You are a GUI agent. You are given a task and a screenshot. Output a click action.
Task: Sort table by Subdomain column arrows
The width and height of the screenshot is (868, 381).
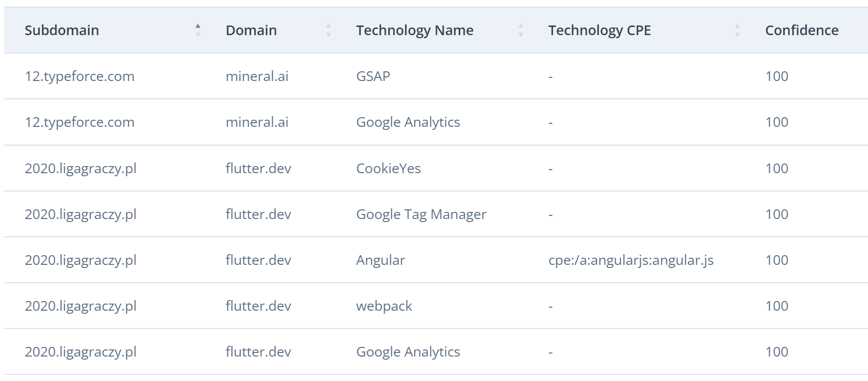coord(198,31)
